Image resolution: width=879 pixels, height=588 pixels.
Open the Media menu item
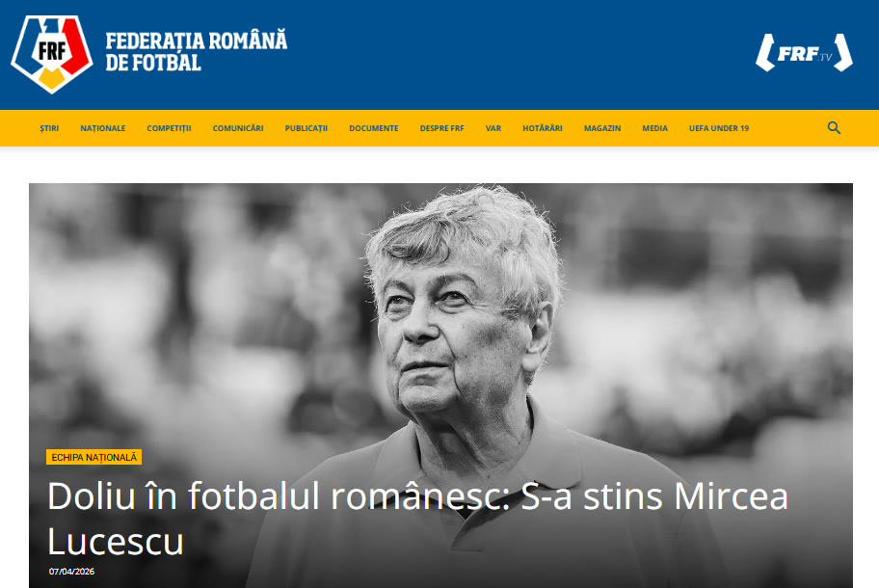click(x=654, y=128)
